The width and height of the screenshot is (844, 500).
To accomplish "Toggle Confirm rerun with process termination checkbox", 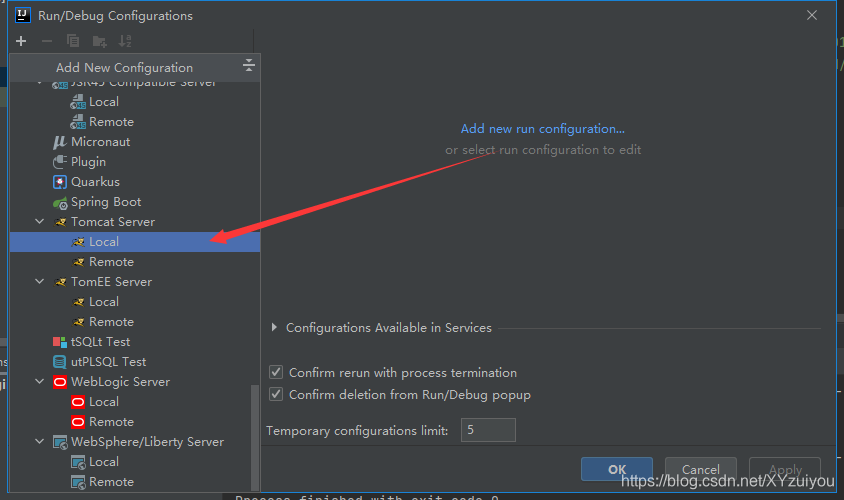I will 276,372.
